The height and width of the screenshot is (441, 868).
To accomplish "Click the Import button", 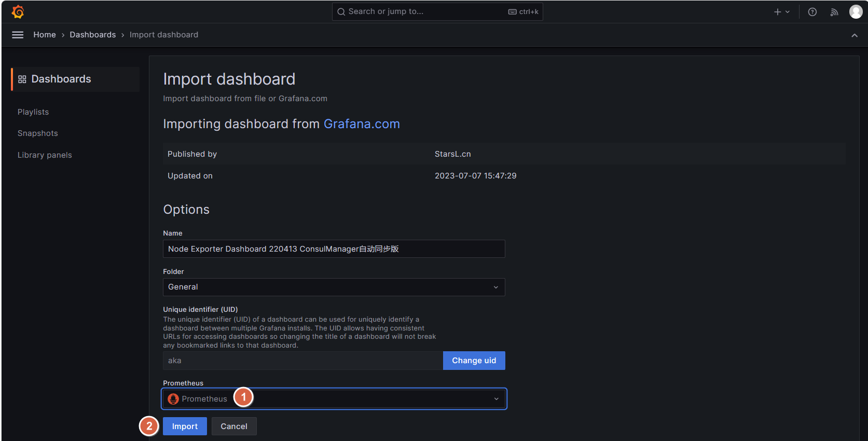I will (185, 426).
